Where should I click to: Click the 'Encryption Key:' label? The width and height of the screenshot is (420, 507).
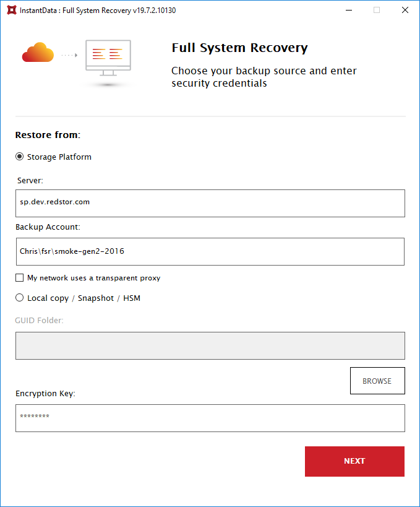click(x=45, y=394)
